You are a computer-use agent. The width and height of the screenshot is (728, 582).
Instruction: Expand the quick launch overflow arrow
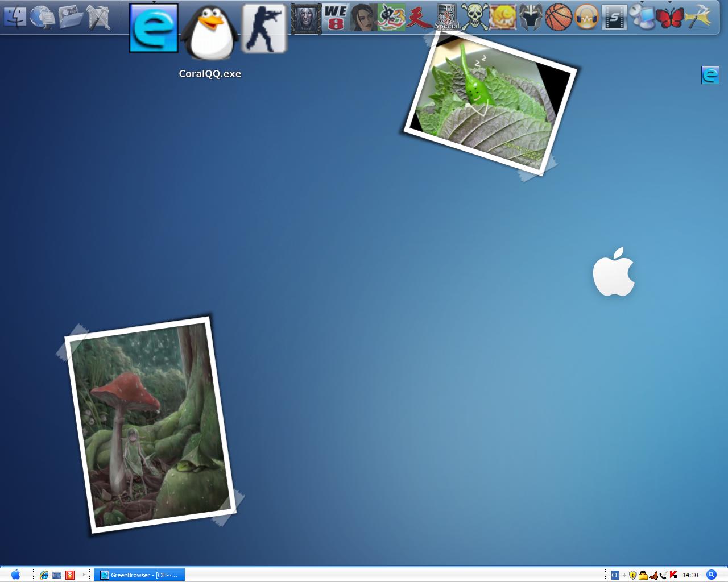coord(83,575)
